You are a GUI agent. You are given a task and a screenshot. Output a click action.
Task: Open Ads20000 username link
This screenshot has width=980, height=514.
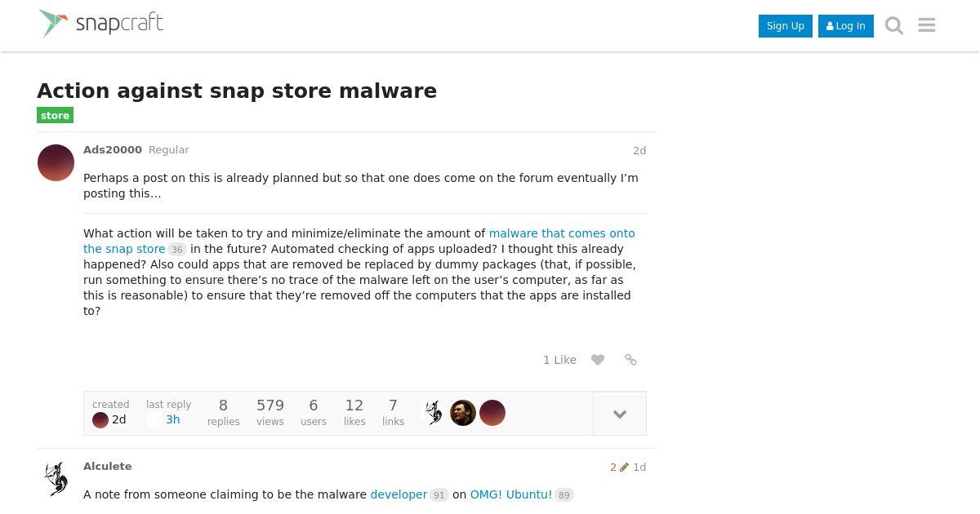pos(113,150)
